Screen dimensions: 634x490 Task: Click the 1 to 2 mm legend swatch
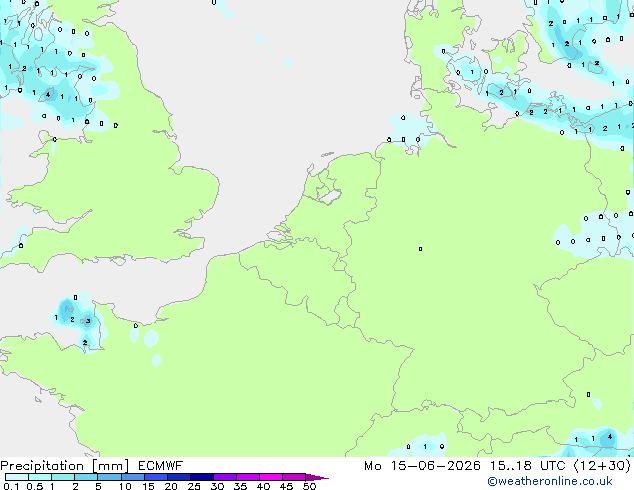point(63,477)
